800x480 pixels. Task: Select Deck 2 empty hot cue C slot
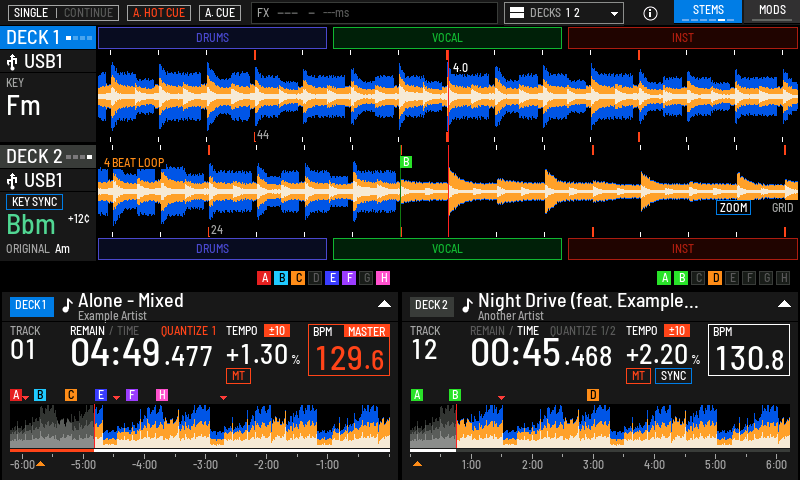pos(698,278)
